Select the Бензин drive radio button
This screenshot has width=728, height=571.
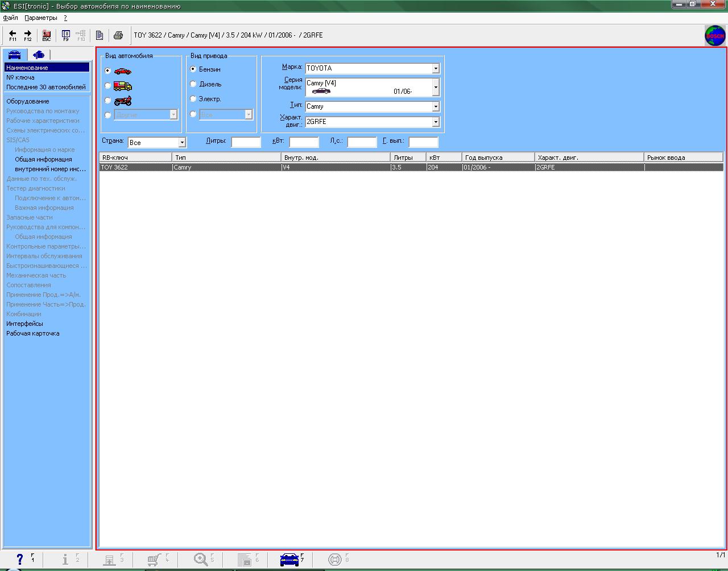point(193,69)
